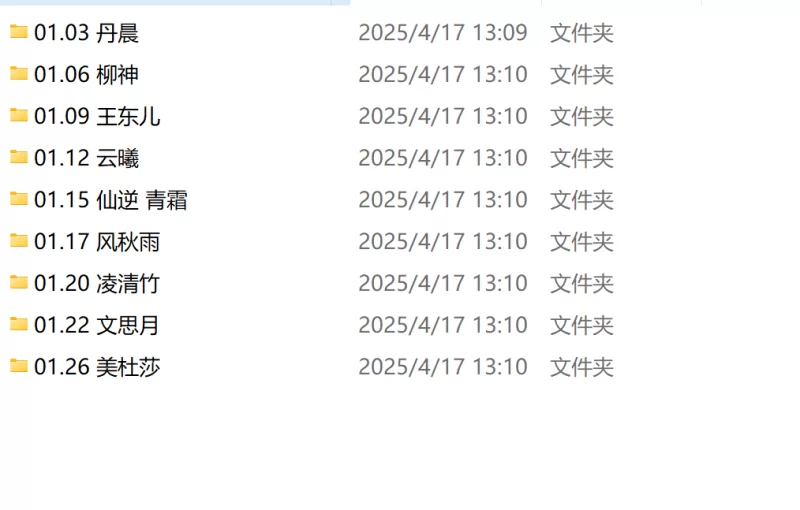Click the 01.20 凌清竹 folder icon
This screenshot has width=800, height=510.
click(19, 283)
